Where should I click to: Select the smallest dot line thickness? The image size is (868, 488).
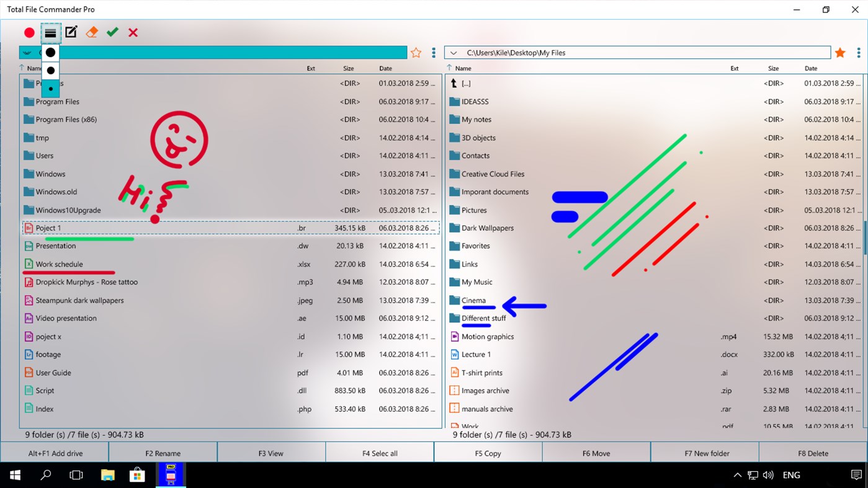(x=50, y=88)
